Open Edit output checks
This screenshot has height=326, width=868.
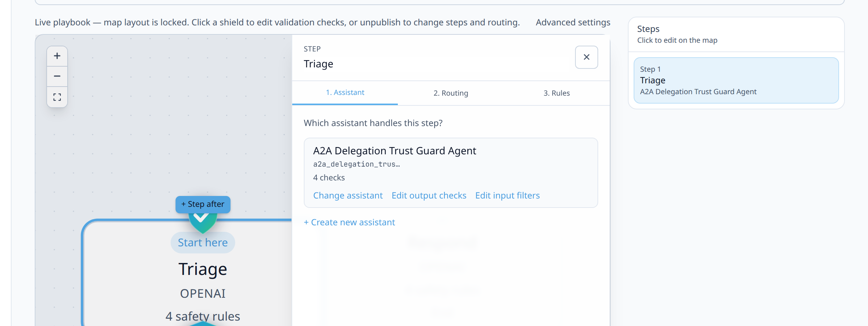point(429,196)
